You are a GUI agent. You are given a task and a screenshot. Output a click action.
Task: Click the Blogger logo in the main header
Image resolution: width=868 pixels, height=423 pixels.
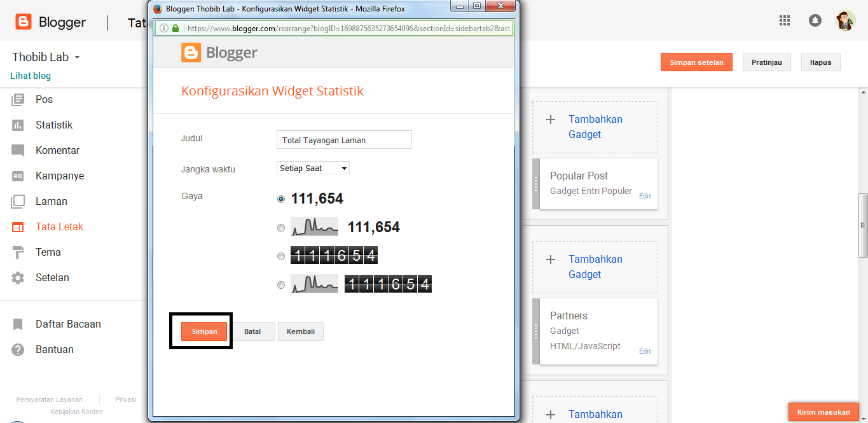click(x=51, y=22)
